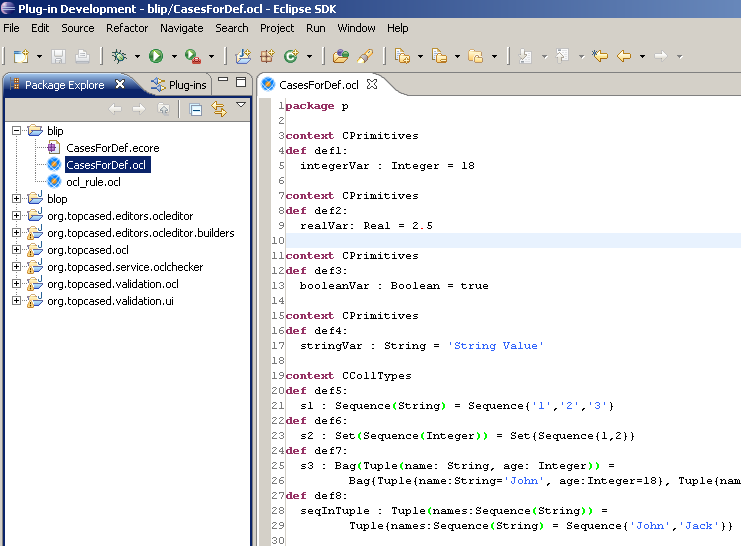This screenshot has width=741, height=546.
Task: Click the Package Explorer Up icon
Action: click(x=164, y=110)
